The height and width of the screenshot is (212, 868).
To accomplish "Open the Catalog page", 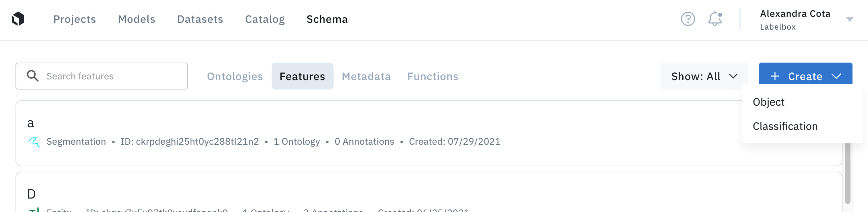I will 265,19.
